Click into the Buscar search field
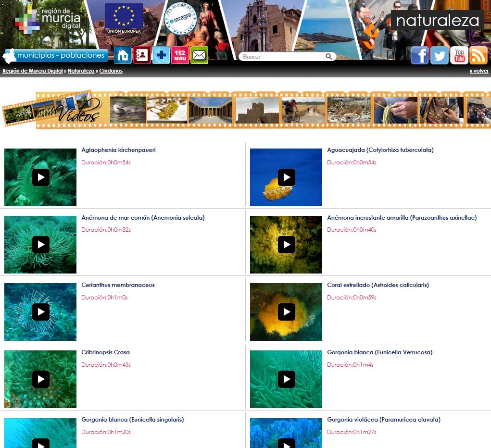Image resolution: width=491 pixels, height=448 pixels. [281, 57]
